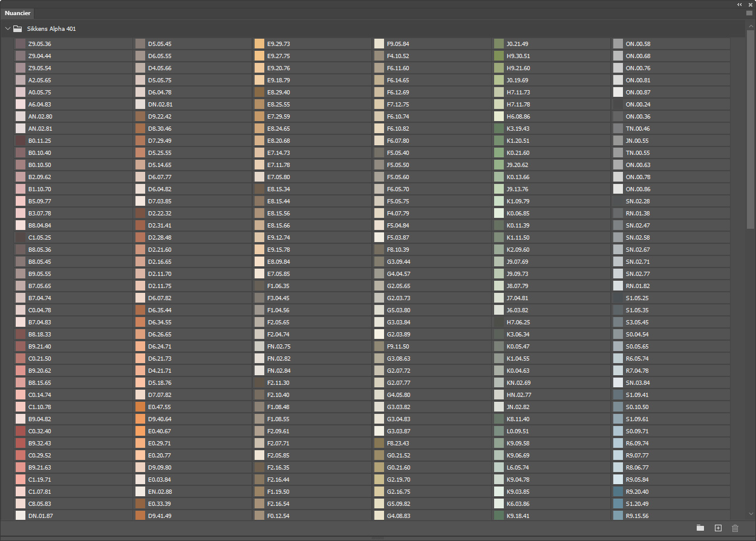This screenshot has height=541, width=756.
Task: Click the label K0.11.39
Action: coord(518,225)
